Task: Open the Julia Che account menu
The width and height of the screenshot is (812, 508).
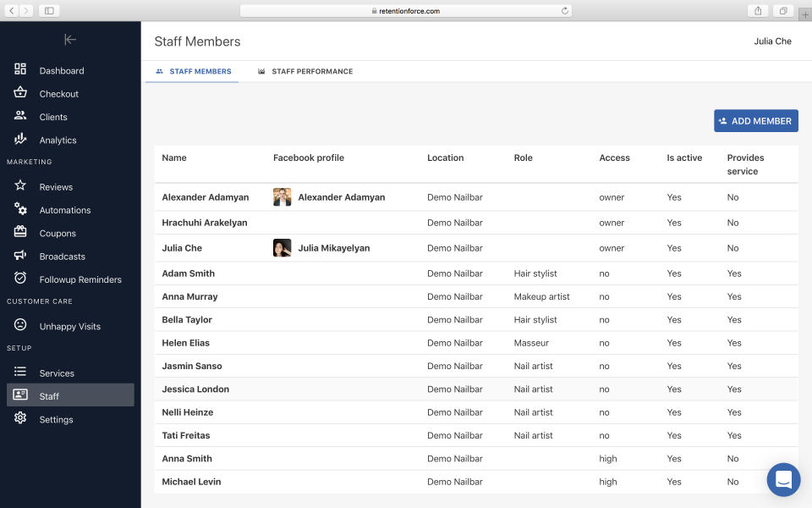Action: [772, 41]
